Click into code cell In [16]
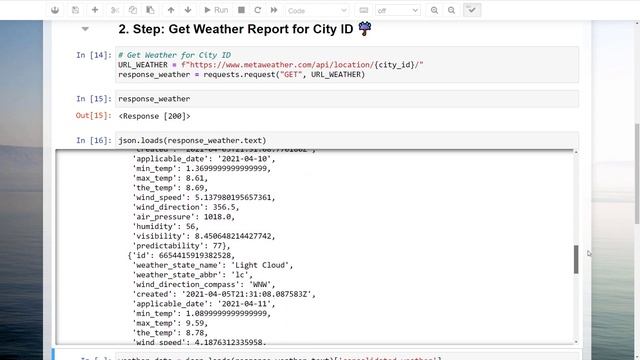Viewport: 640px width, 360px height. [347, 140]
